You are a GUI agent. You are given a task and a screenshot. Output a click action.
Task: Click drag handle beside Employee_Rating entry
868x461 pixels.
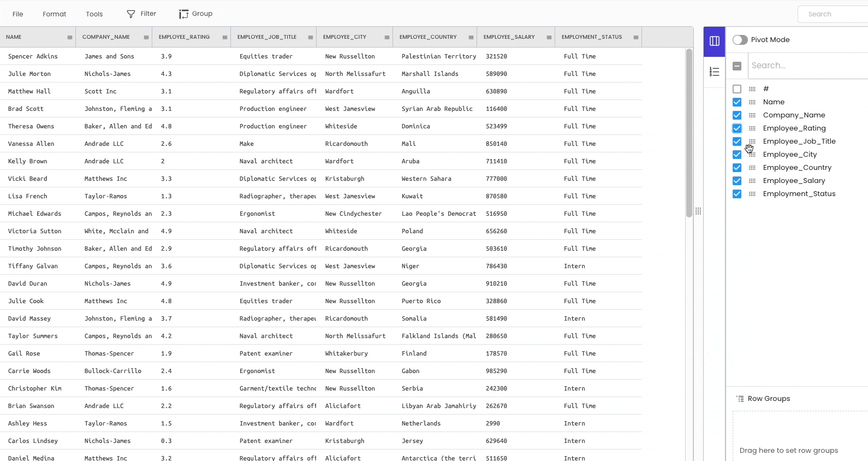tap(752, 128)
